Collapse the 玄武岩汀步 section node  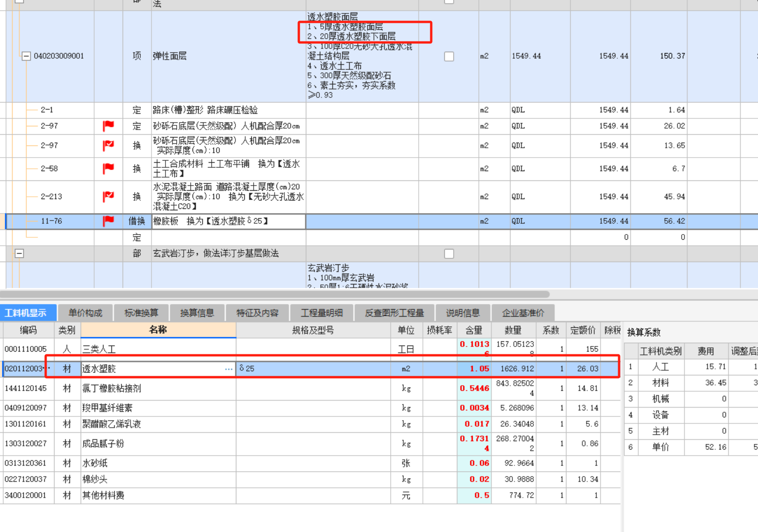pos(19,254)
